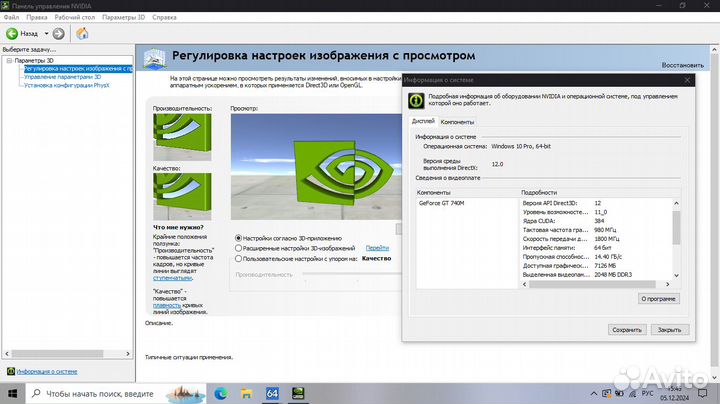Click the taskbar search box
Viewport: 720px width, 404px height.
(x=116, y=393)
